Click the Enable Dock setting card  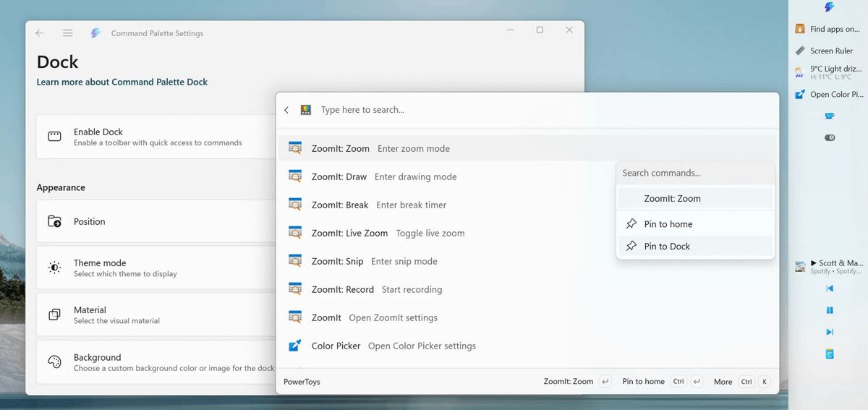(x=156, y=137)
